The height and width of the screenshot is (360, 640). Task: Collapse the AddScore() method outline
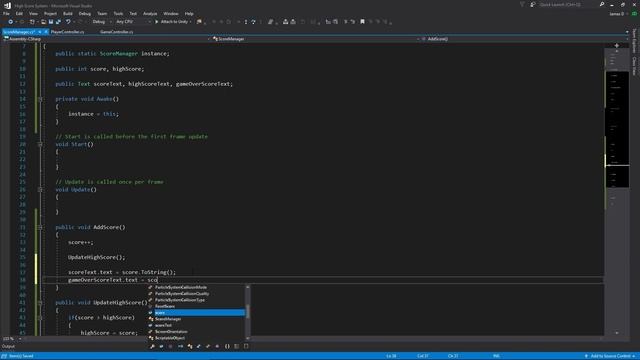tap(40, 227)
